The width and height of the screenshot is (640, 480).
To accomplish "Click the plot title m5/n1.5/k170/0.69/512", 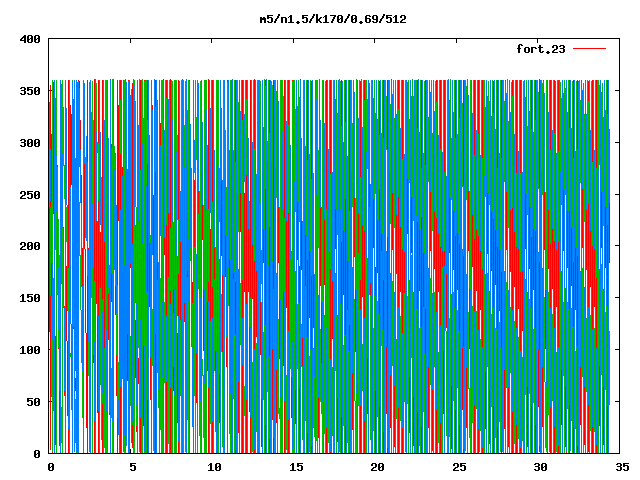I will tap(333, 19).
